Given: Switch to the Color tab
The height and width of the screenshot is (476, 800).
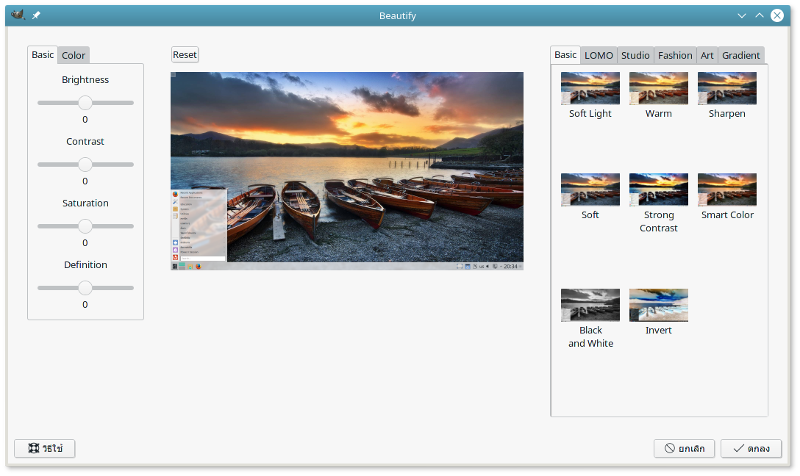Looking at the screenshot, I should point(74,55).
